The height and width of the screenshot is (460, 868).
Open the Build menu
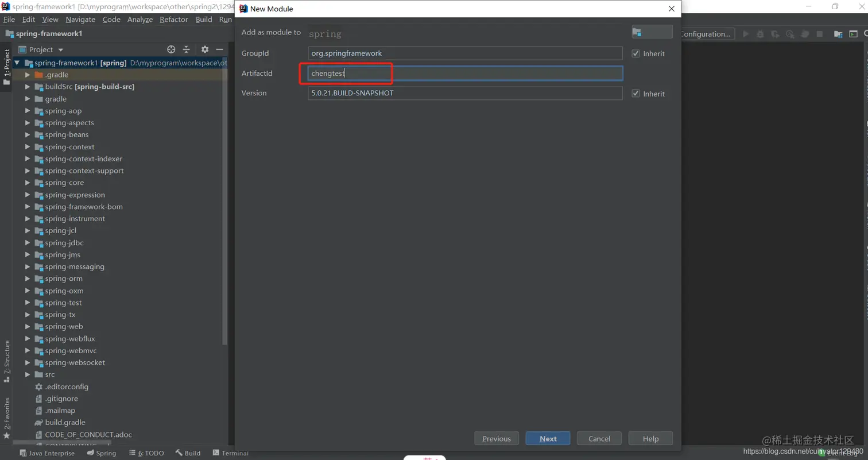point(204,20)
